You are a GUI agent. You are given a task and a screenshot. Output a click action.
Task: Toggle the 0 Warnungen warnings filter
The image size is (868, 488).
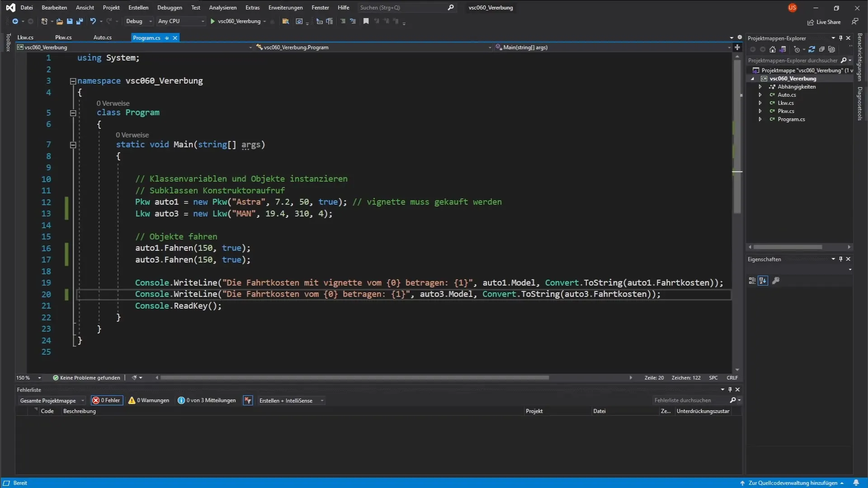(x=149, y=400)
